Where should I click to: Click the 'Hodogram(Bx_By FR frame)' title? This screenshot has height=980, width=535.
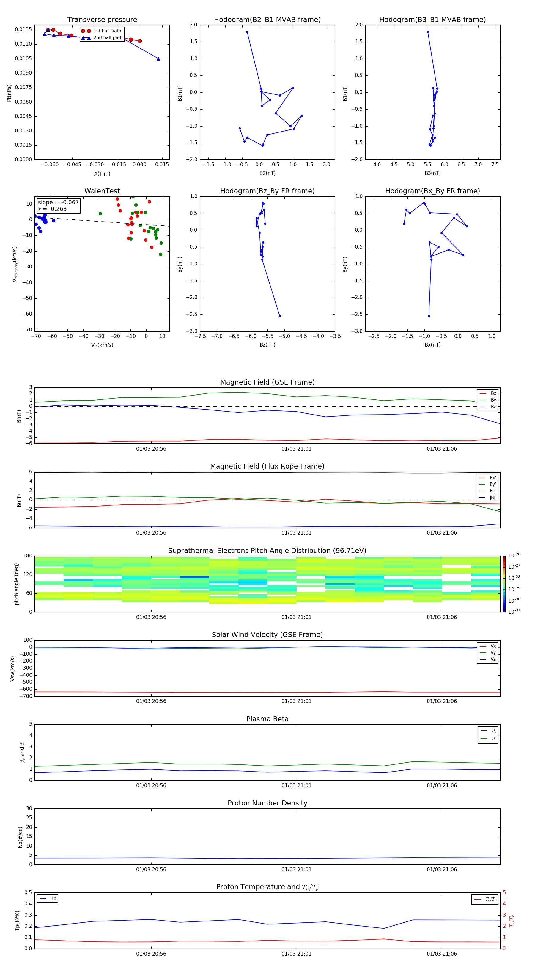[432, 191]
